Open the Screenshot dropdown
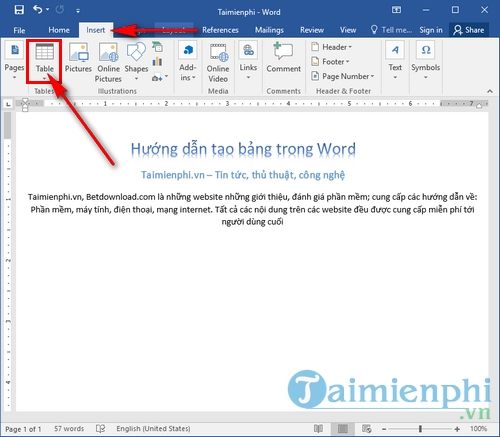Image resolution: width=500 pixels, height=437 pixels. click(x=159, y=78)
